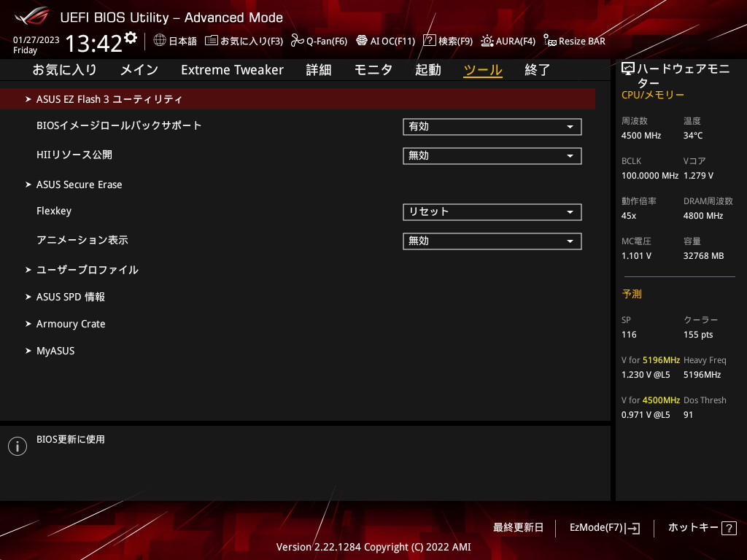Click the HIIリソース公開 label
The height and width of the screenshot is (560, 747).
click(x=74, y=155)
